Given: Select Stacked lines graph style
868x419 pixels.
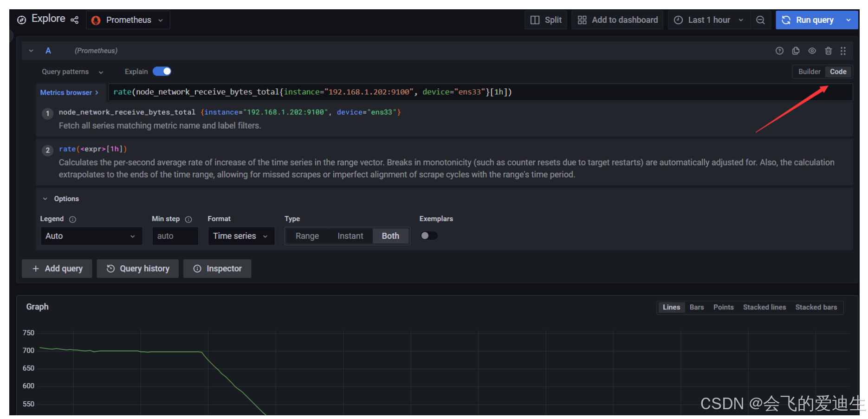Looking at the screenshot, I should click(x=764, y=307).
